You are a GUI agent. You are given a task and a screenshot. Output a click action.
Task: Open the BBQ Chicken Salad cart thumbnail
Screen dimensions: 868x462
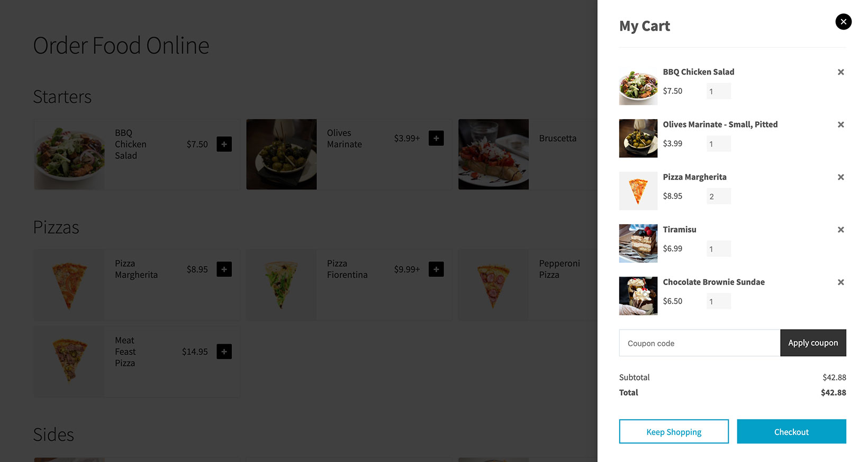pyautogui.click(x=638, y=85)
